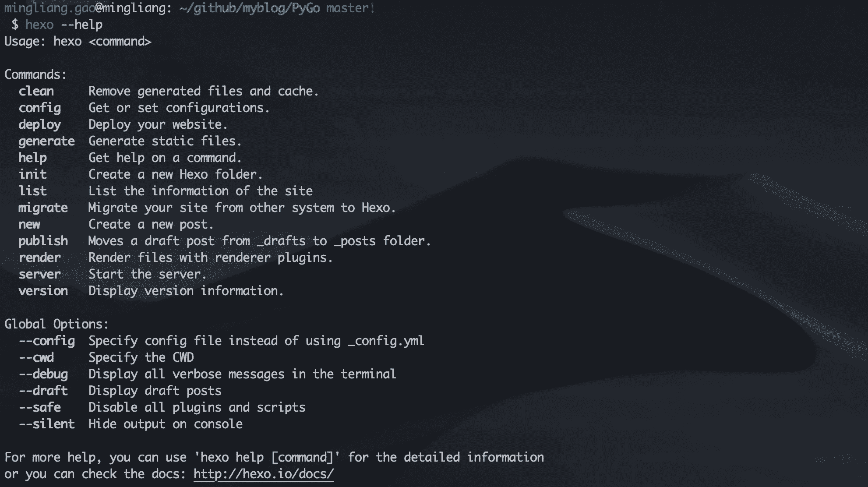The height and width of the screenshot is (487, 868).
Task: Click the 'version' command name
Action: tap(43, 291)
